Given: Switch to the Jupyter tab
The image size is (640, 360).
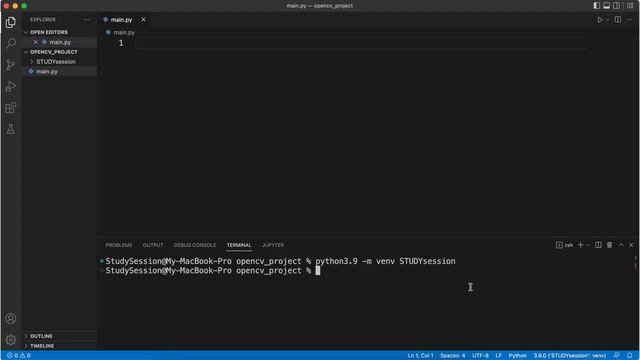Looking at the screenshot, I should [273, 245].
